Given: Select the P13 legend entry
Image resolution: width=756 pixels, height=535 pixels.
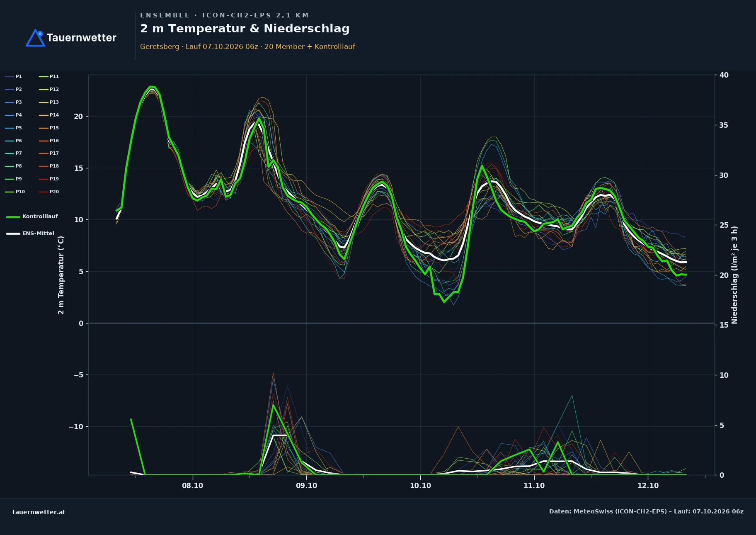Looking at the screenshot, I should click(49, 102).
